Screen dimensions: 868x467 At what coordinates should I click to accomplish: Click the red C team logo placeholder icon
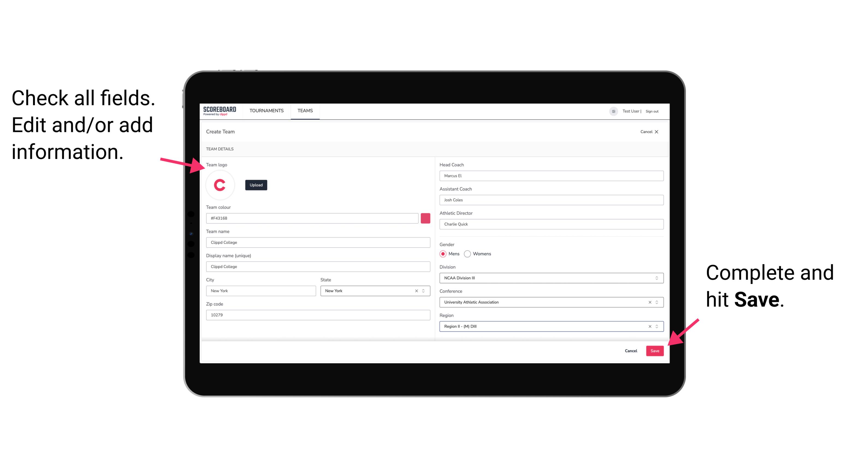[x=220, y=185]
